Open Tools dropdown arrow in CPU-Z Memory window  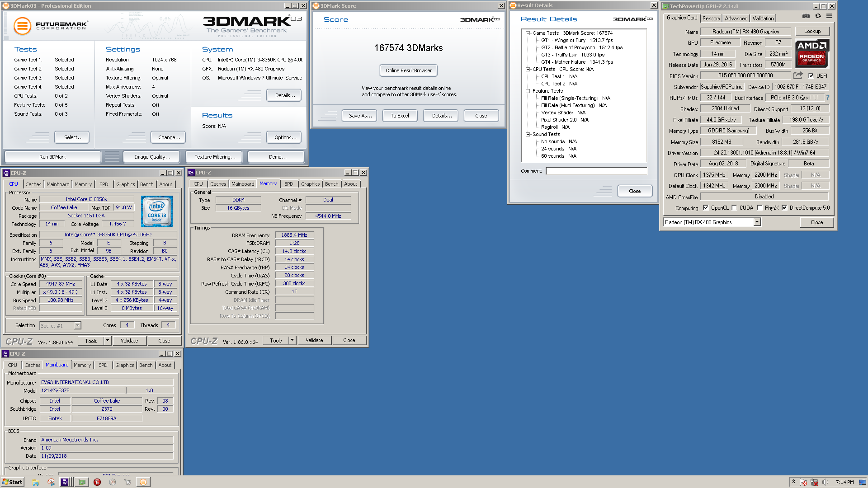tap(292, 340)
